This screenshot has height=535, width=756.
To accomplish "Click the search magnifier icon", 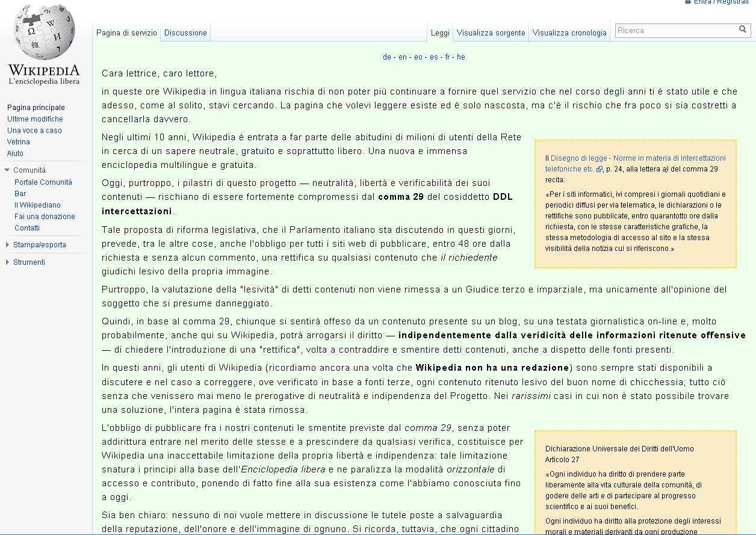I will (743, 29).
